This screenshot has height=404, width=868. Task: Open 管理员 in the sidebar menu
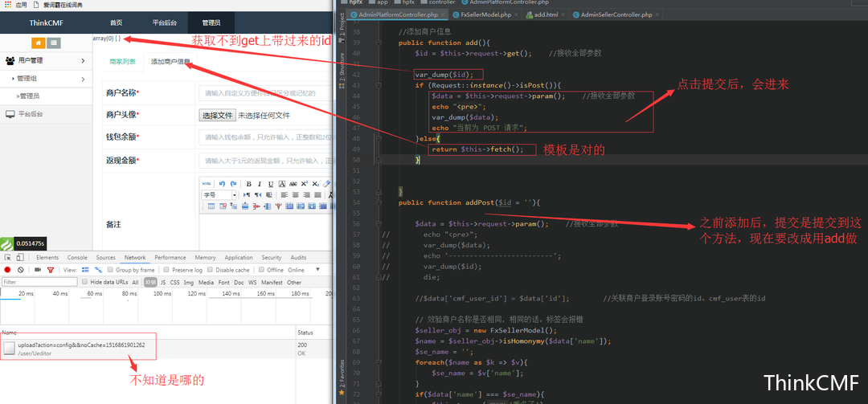pyautogui.click(x=30, y=96)
